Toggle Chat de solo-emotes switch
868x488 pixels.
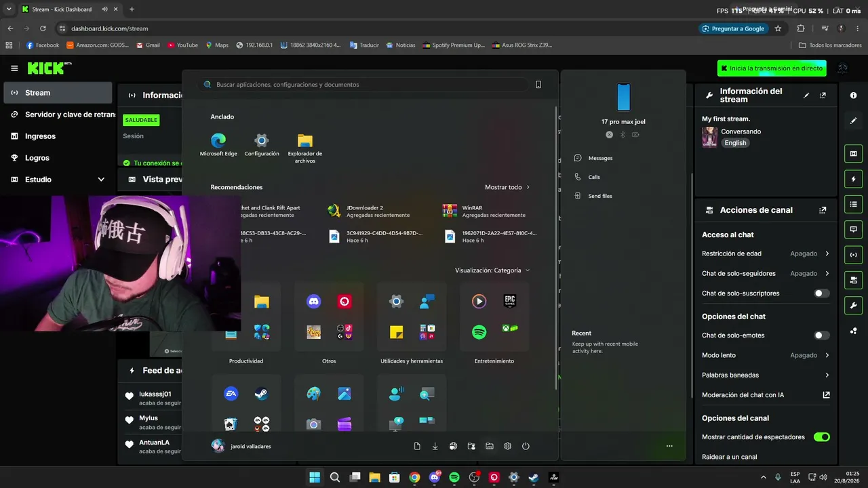point(821,335)
